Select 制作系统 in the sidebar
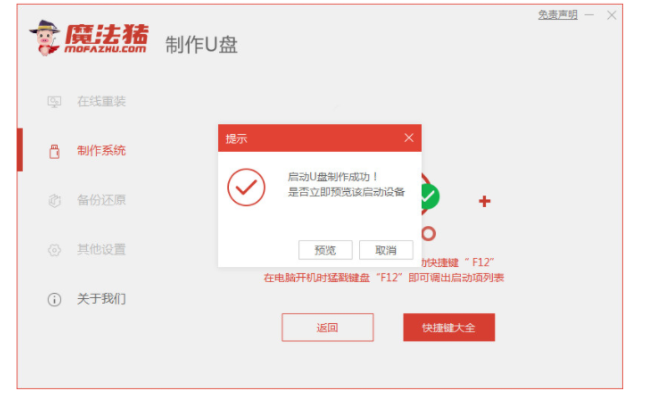 pyautogui.click(x=101, y=151)
